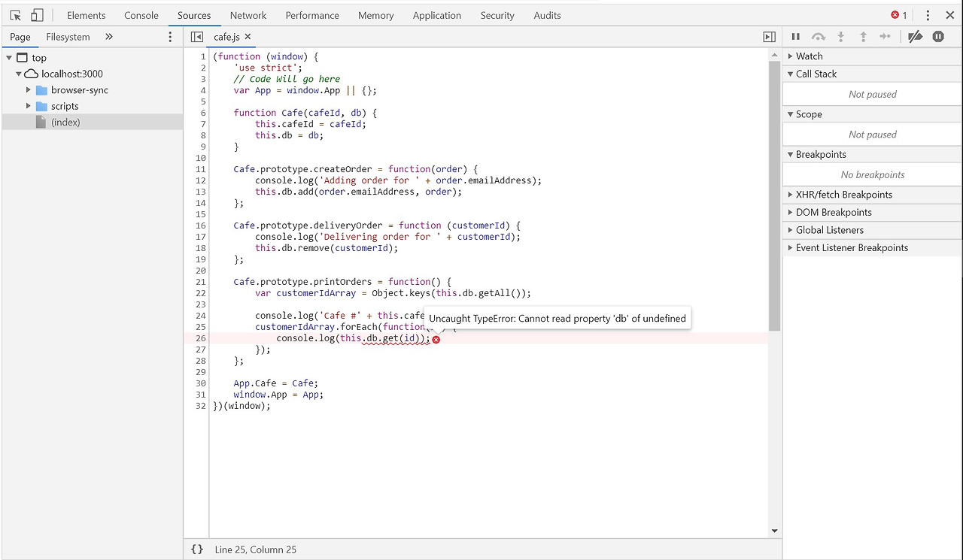Screen dimensions: 963x560
Task: Switch to the Audits tab
Action: (547, 15)
